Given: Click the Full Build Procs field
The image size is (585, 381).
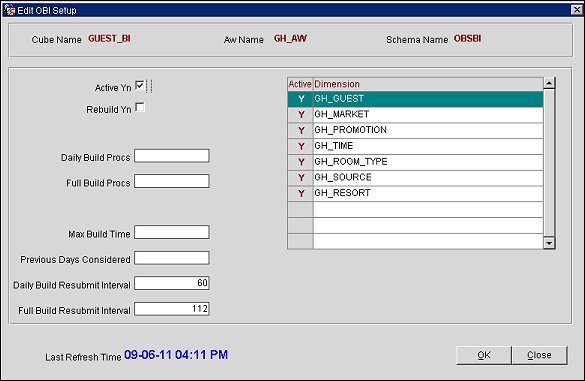Looking at the screenshot, I should 172,181.
